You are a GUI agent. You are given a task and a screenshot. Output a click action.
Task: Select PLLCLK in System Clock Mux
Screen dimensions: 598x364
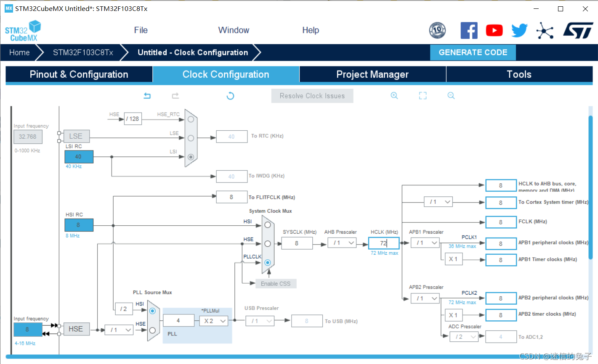[x=268, y=262]
